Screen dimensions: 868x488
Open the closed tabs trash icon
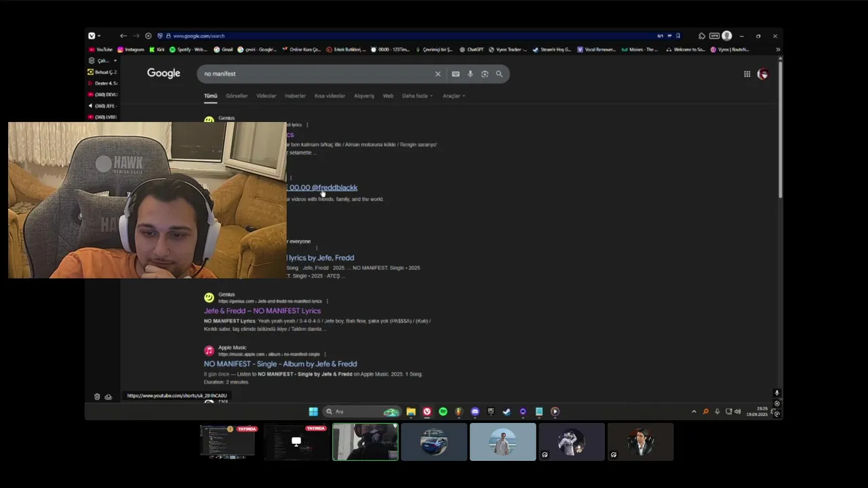(x=97, y=396)
